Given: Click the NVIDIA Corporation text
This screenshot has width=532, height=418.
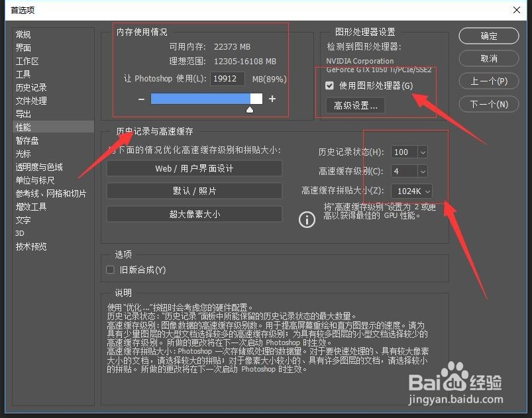Looking at the screenshot, I should coord(360,61).
